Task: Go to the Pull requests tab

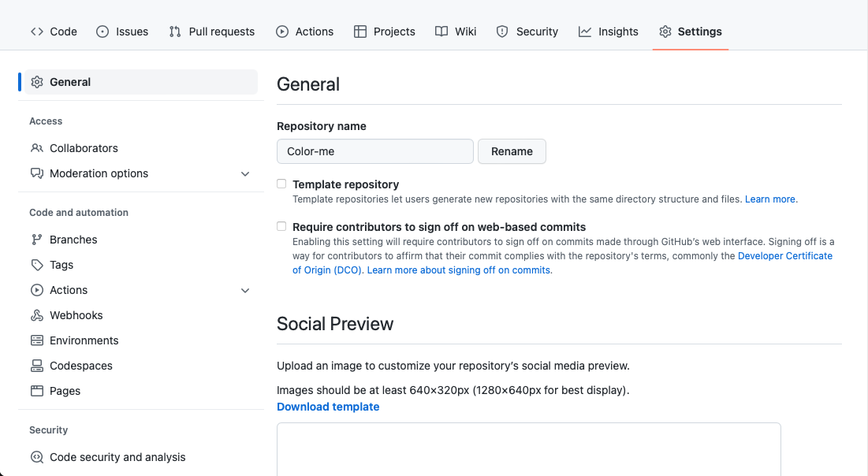Action: 212,32
